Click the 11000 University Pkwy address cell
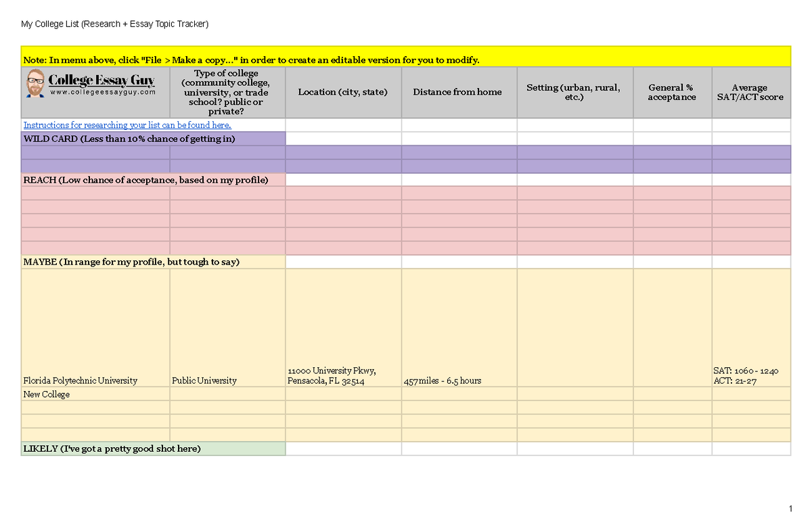812x531 pixels. [332, 375]
